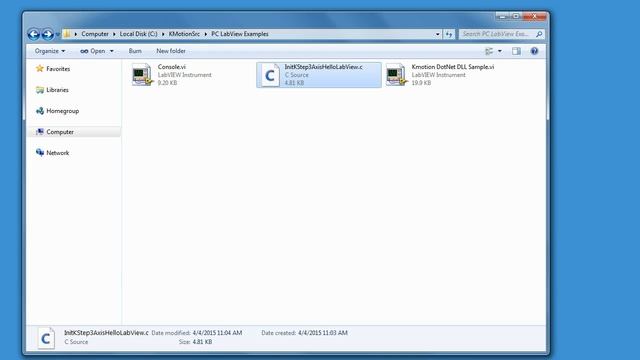Go forward with the Forward arrow button

[47, 34]
